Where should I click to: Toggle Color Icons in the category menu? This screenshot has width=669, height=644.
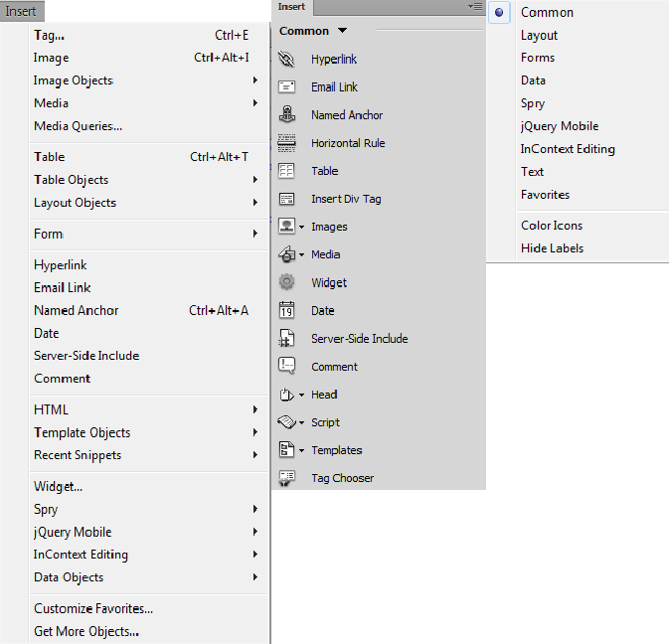(552, 226)
